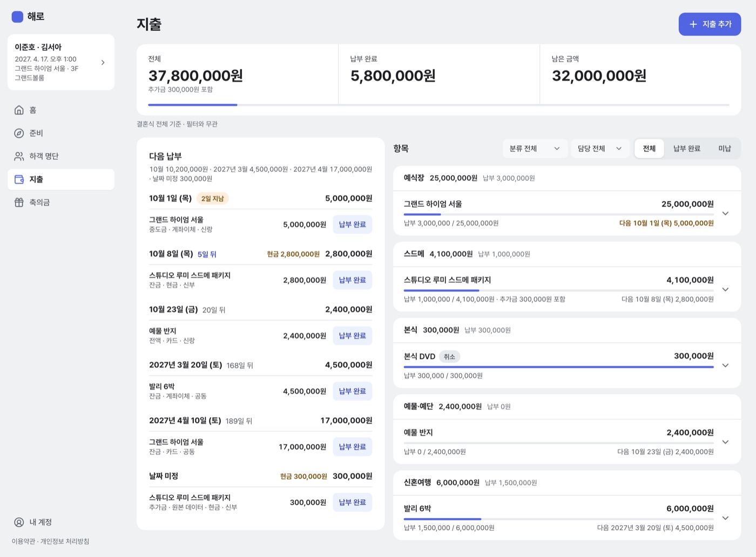This screenshot has height=557, width=756.
Task: Click 발리 6박 progress bar
Action: click(x=558, y=519)
